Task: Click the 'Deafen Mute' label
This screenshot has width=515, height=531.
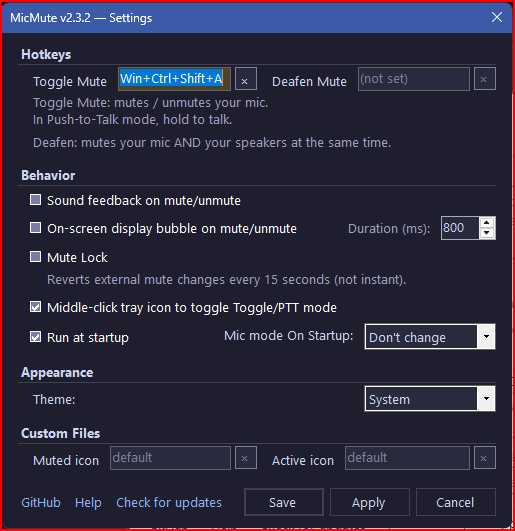Action: click(x=309, y=82)
